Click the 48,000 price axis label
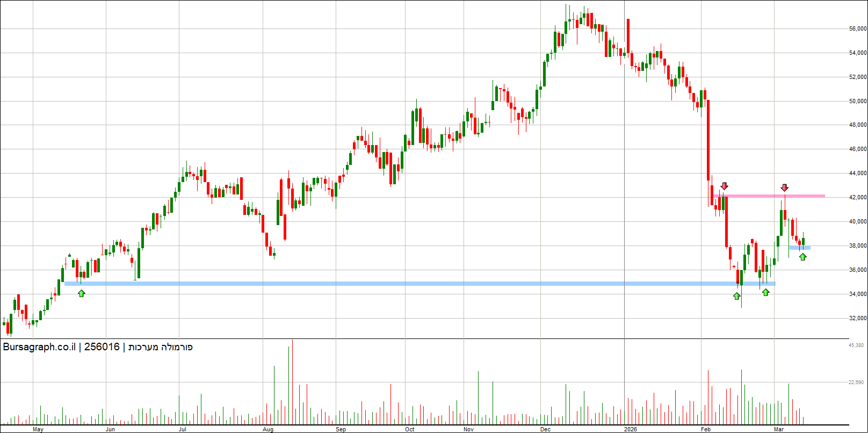 pyautogui.click(x=858, y=125)
